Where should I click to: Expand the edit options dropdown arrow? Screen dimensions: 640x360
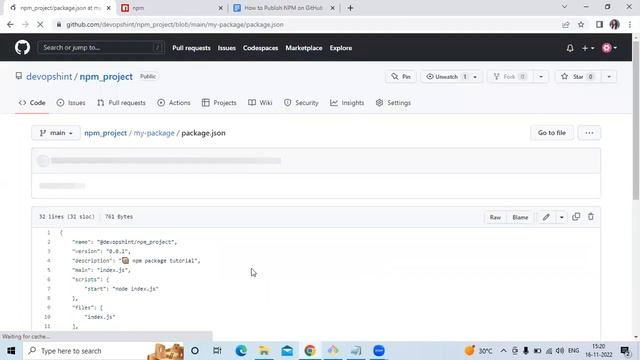click(x=561, y=217)
